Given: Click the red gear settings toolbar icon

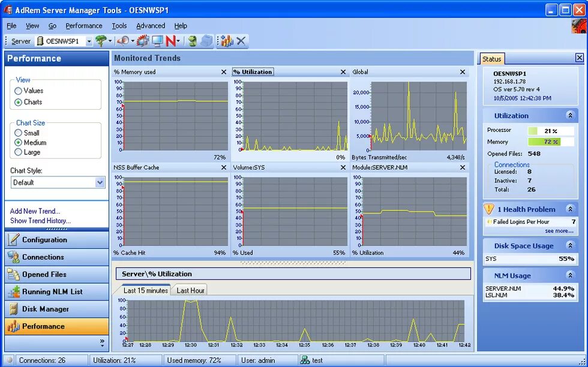Looking at the screenshot, I should point(143,41).
